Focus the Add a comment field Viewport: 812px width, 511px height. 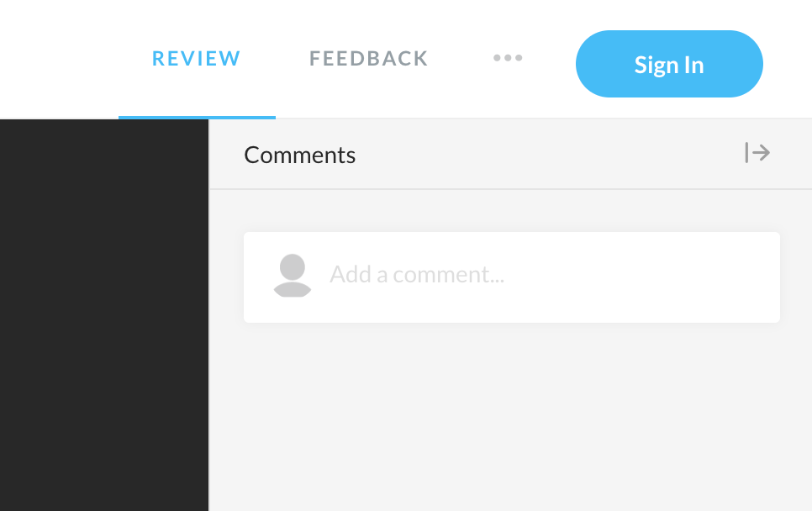point(512,277)
